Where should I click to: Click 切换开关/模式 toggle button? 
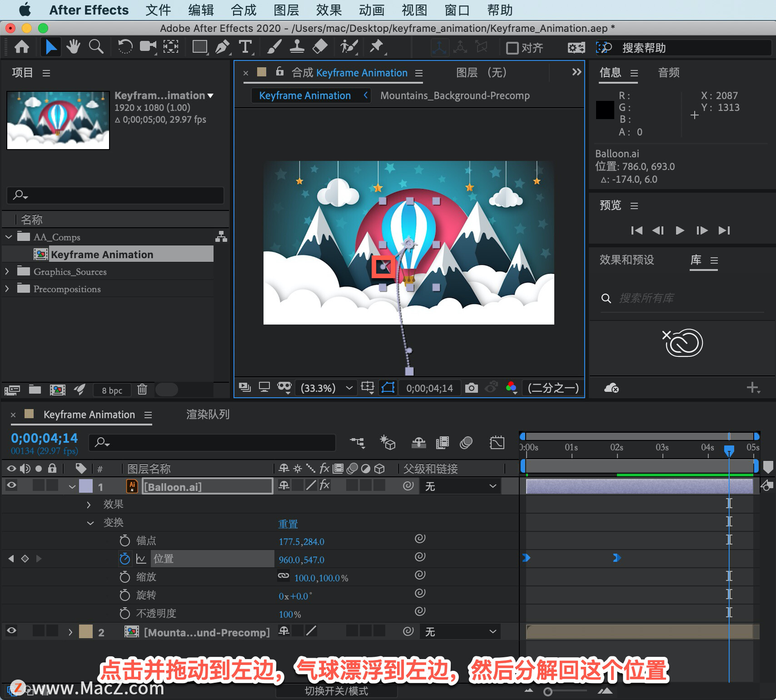click(x=336, y=691)
